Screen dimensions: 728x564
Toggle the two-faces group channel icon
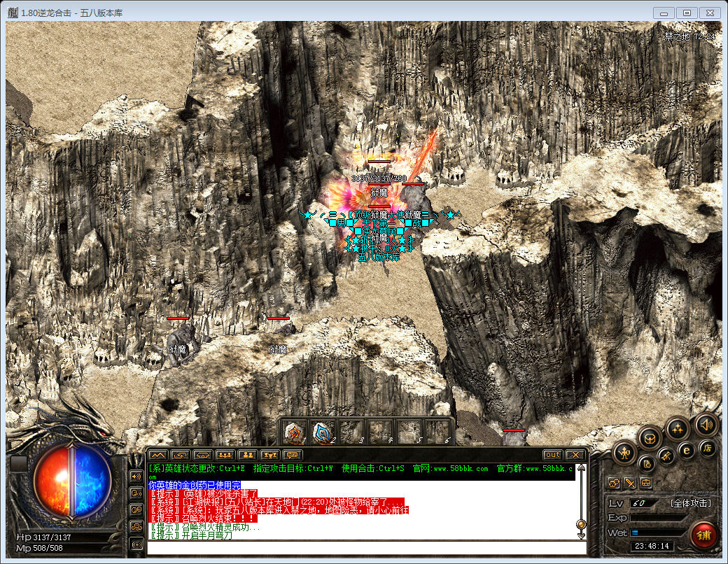click(136, 509)
